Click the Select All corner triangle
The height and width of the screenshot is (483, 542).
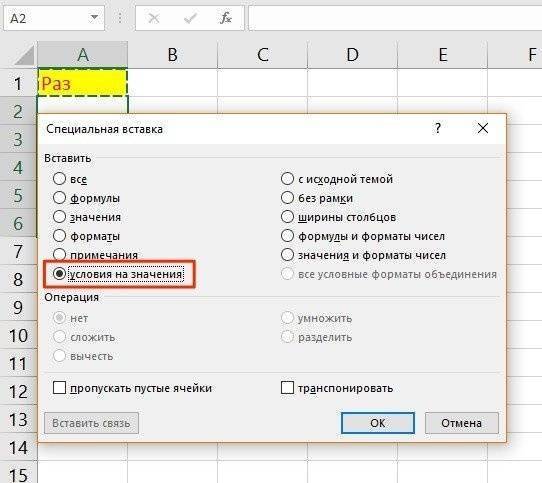click(x=24, y=55)
